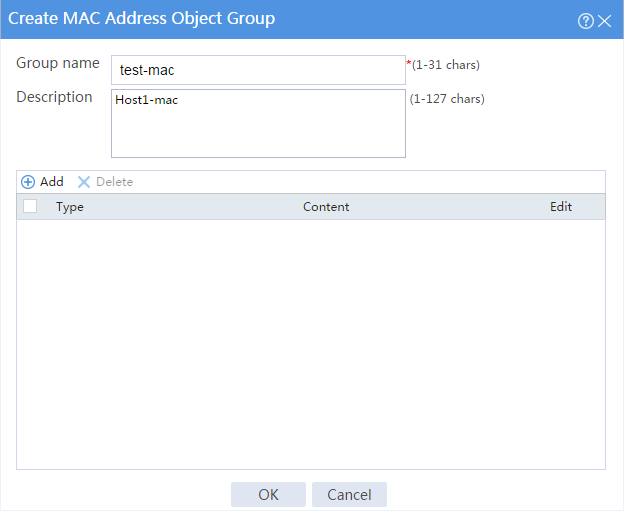
Task: Tick the select-all checkbox in table header
Action: point(30,206)
